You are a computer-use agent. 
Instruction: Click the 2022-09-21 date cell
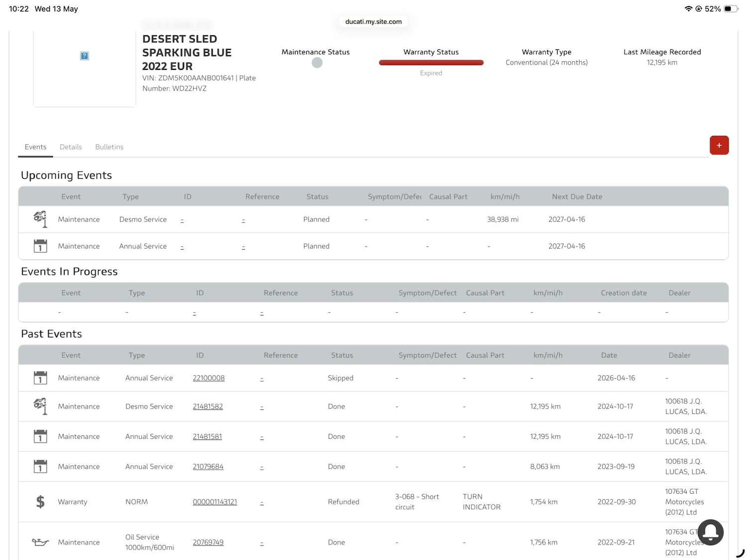click(x=616, y=543)
